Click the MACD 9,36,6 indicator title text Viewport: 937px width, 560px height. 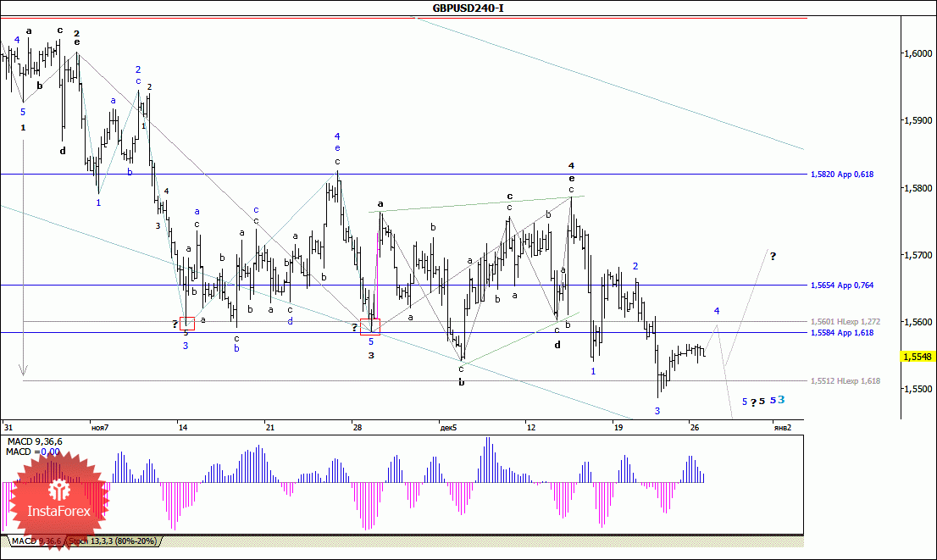(34, 441)
